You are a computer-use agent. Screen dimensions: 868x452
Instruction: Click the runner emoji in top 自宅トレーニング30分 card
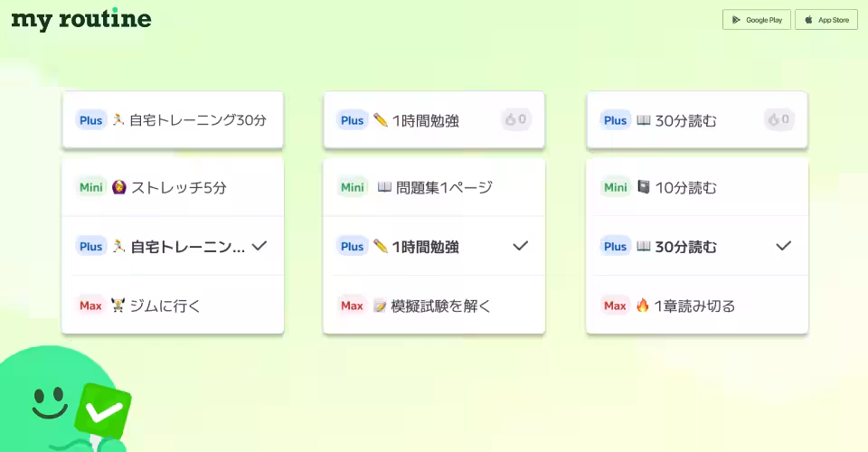pyautogui.click(x=118, y=120)
